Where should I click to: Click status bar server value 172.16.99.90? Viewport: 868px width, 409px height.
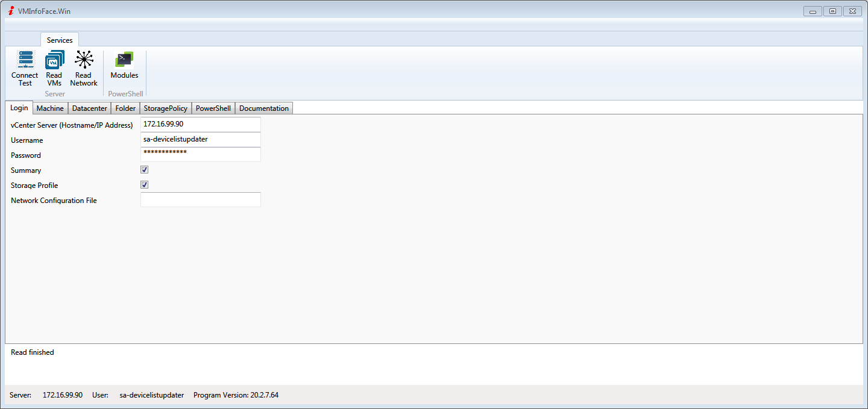click(63, 395)
